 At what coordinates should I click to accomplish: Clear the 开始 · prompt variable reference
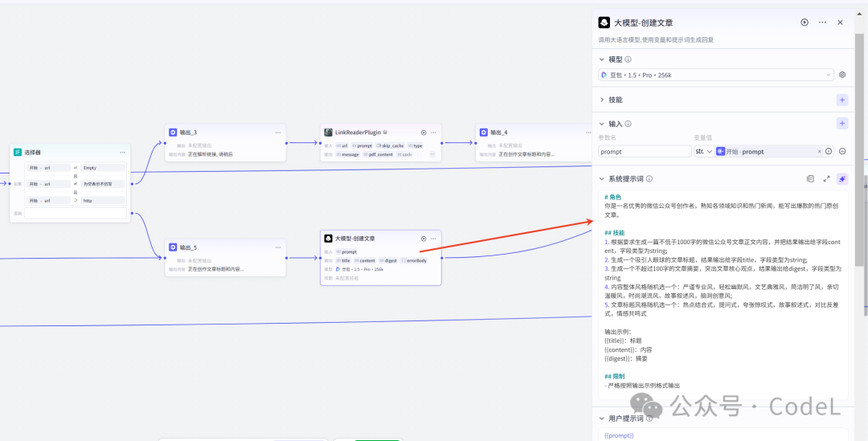[x=819, y=151]
